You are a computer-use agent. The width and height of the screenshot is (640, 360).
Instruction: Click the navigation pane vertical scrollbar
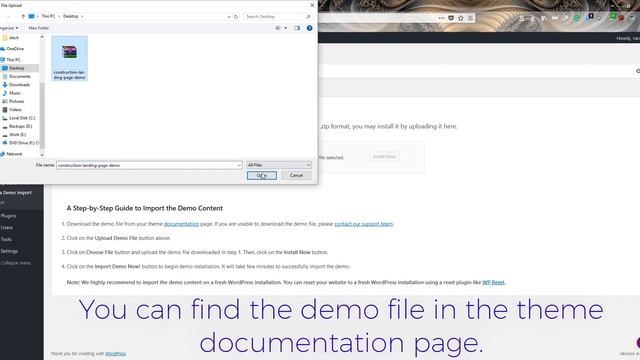click(42, 116)
